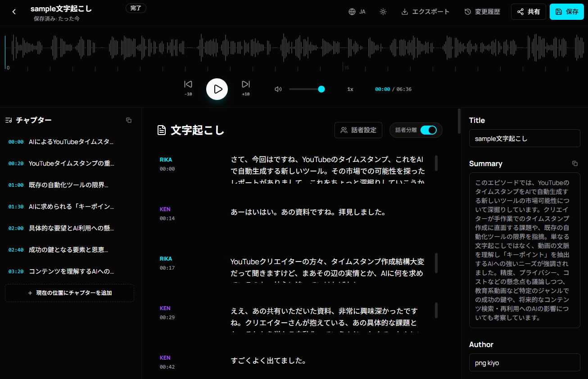The height and width of the screenshot is (379, 588).
Task: Mute audio with the speaker icon
Action: point(278,89)
